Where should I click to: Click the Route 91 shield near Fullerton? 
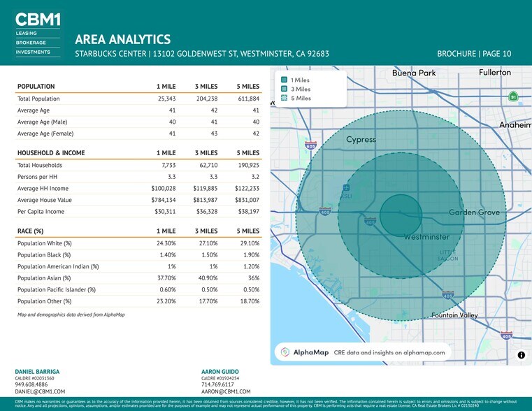(513, 96)
